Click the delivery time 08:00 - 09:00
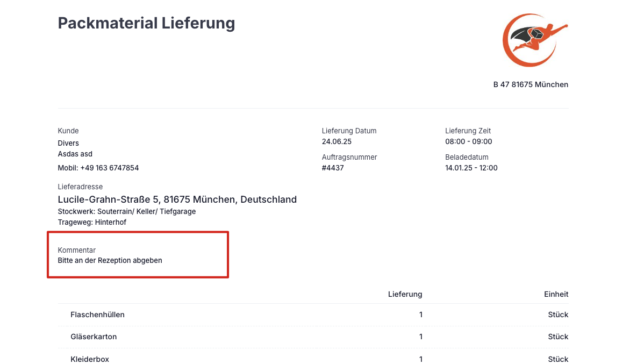Image resolution: width=644 pixels, height=364 pixels. [469, 142]
